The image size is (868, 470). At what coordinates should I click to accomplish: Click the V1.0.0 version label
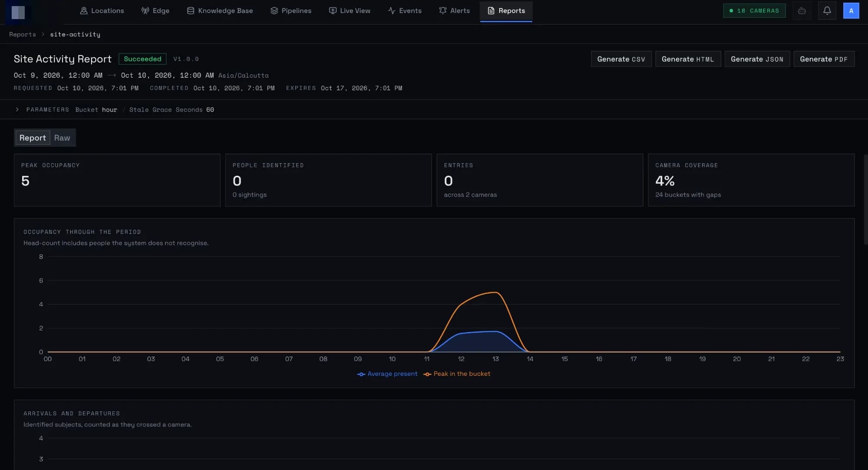click(x=186, y=59)
